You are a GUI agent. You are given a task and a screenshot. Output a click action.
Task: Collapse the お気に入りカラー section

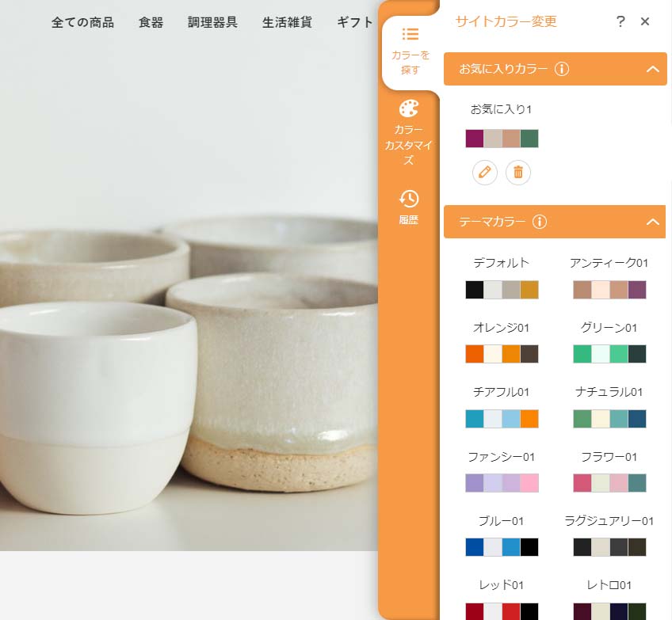coord(652,69)
